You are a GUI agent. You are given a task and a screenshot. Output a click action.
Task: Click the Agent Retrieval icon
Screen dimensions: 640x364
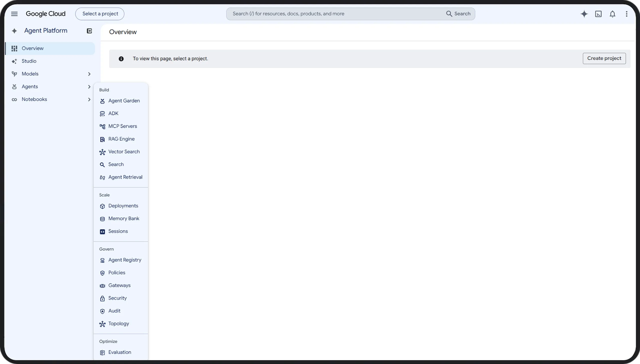tap(102, 177)
